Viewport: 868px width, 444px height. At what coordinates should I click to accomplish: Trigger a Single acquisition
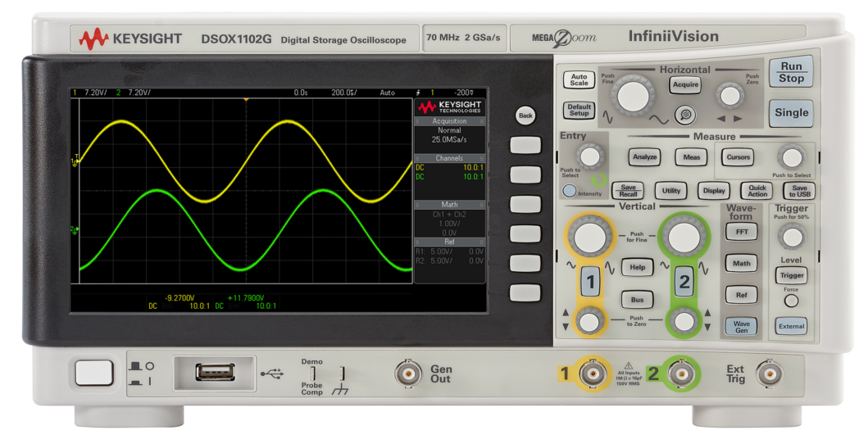click(791, 113)
